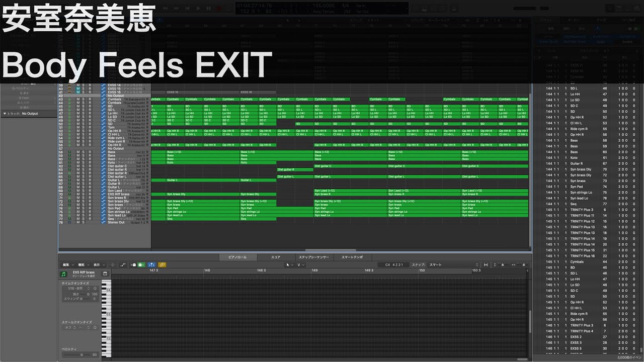Solo the Syn Pad track
Viewport: 644px width, 362px height.
point(84,208)
